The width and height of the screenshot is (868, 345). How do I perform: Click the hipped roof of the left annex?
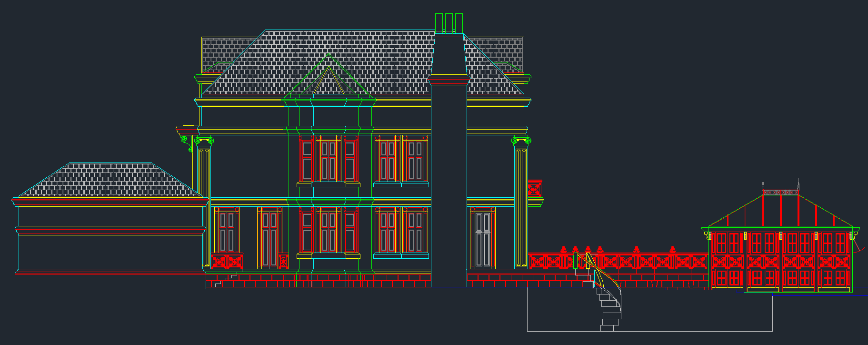click(110, 180)
